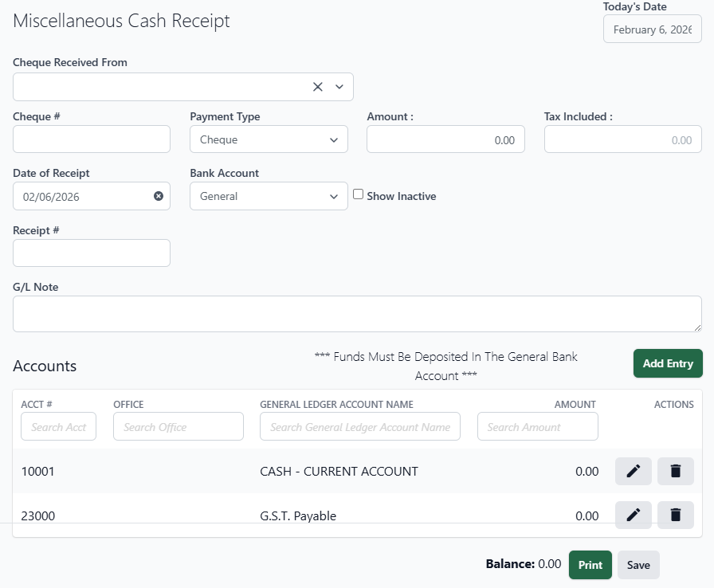Select account number 10001 cell
The height and width of the screenshot is (588, 714).
tap(37, 471)
